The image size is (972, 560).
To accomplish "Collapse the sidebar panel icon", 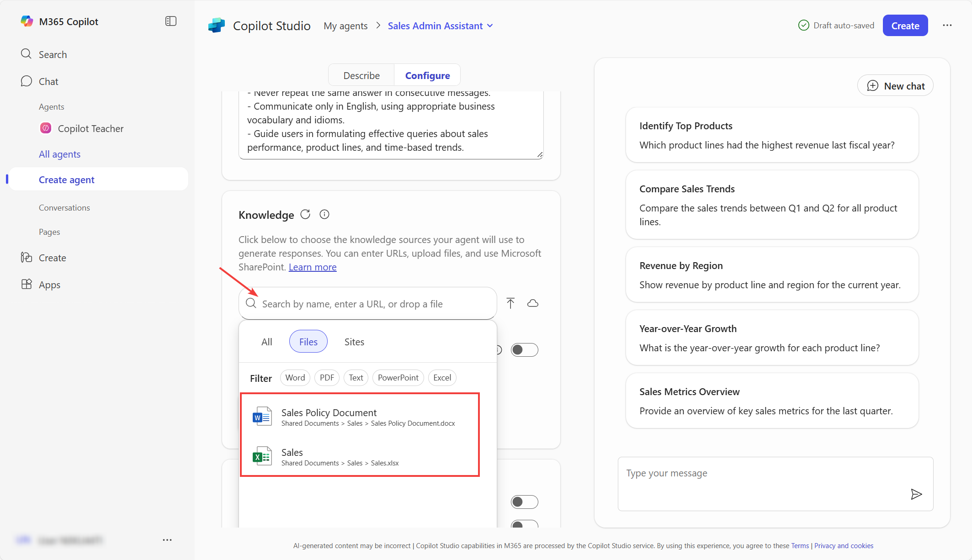I will coord(170,21).
